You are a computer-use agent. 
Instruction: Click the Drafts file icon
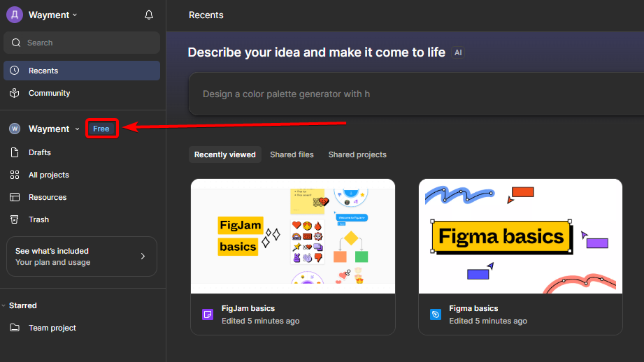pyautogui.click(x=15, y=152)
